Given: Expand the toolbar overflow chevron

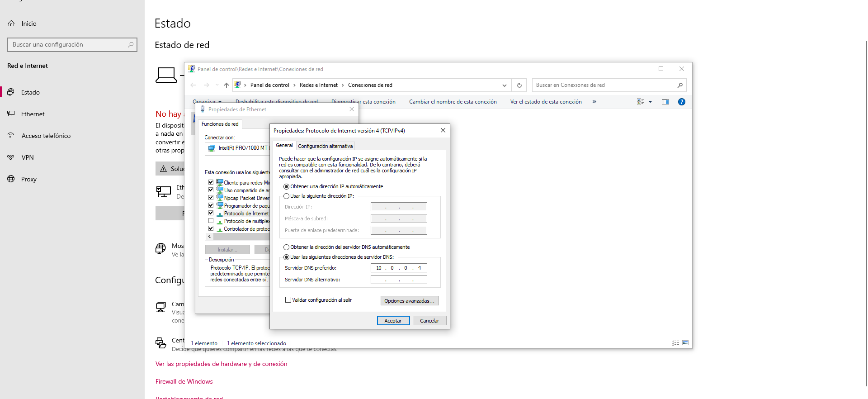Looking at the screenshot, I should pyautogui.click(x=594, y=102).
